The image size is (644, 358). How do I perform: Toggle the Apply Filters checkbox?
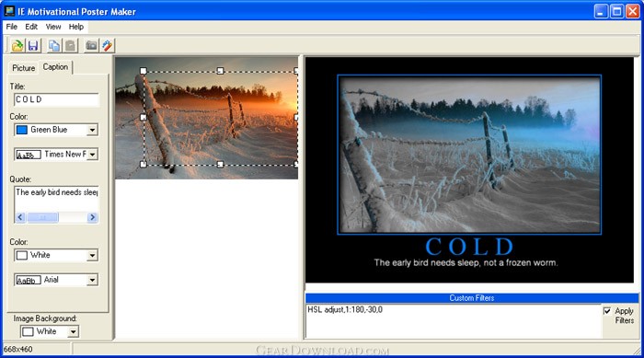(x=607, y=311)
